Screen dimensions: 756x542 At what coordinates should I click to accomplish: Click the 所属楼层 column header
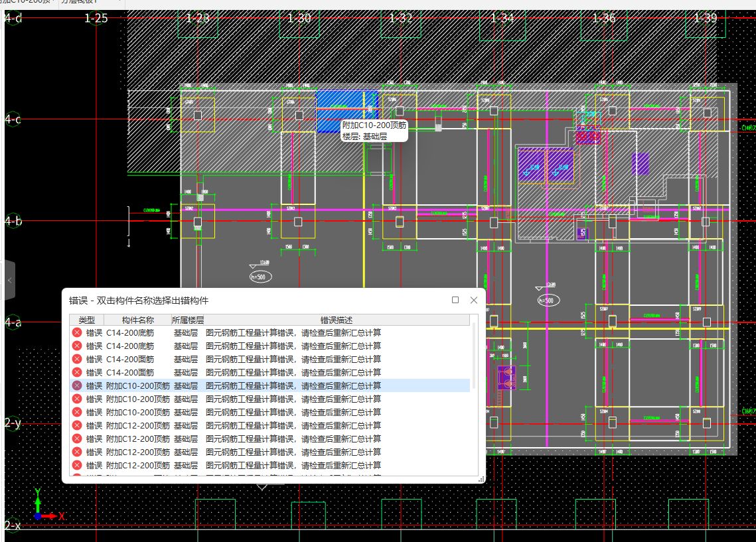(188, 320)
